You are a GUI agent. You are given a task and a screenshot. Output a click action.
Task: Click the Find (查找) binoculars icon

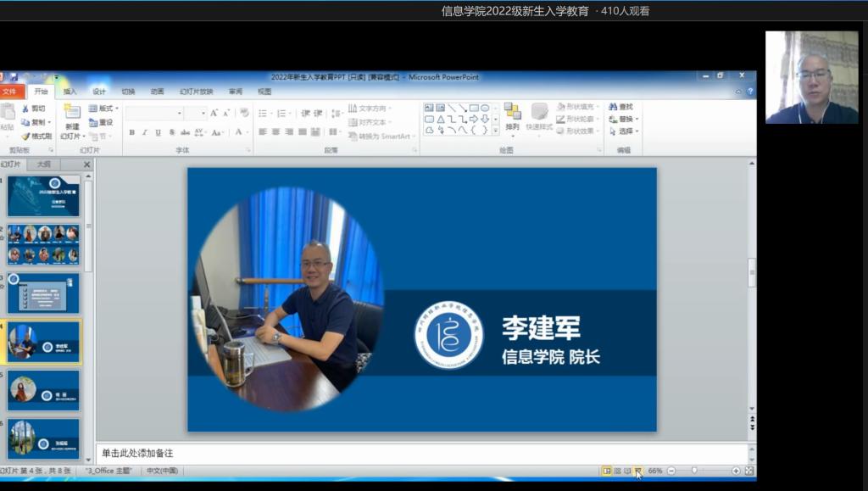(613, 107)
